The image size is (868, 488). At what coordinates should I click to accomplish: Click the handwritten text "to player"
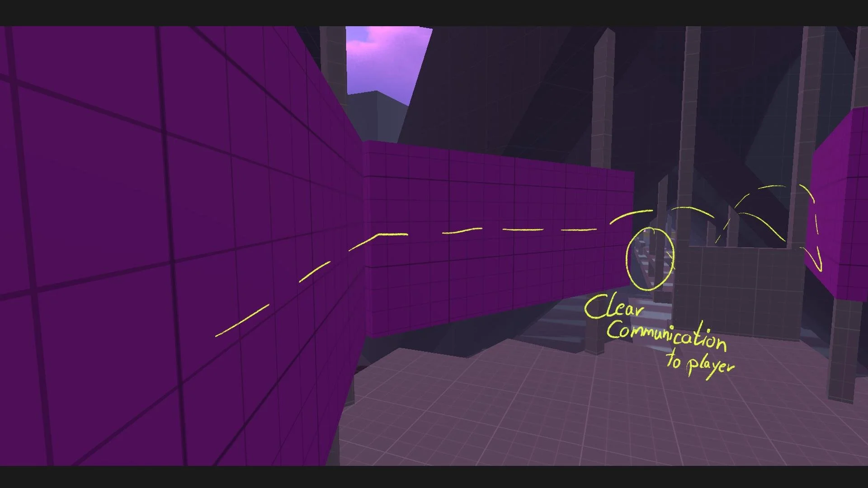point(699,364)
